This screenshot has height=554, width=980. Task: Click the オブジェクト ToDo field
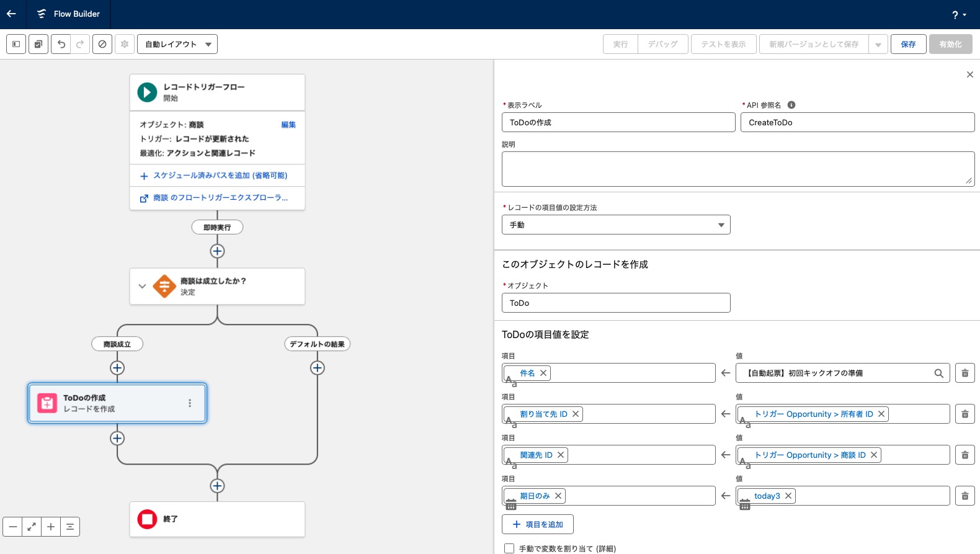tap(616, 303)
